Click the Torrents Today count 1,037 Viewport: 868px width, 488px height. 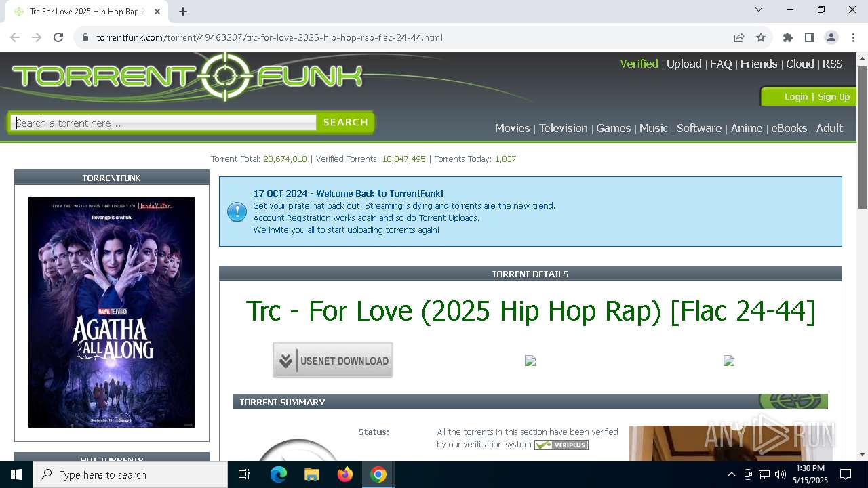(x=505, y=159)
